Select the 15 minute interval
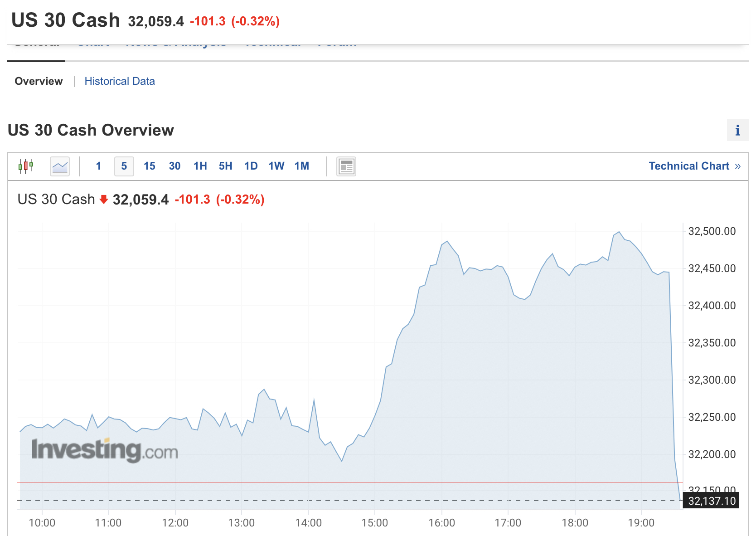This screenshot has width=756, height=536. click(149, 166)
